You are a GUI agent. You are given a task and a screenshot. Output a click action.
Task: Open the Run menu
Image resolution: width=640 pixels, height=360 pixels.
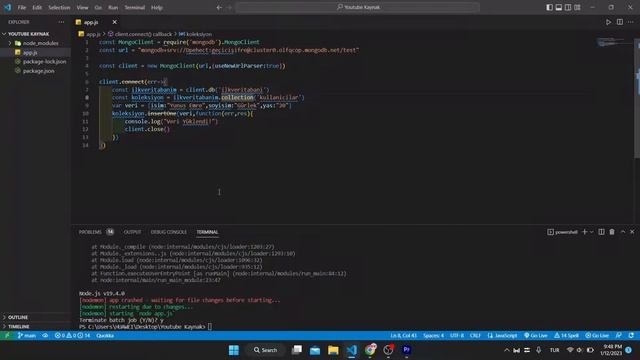[x=113, y=7]
